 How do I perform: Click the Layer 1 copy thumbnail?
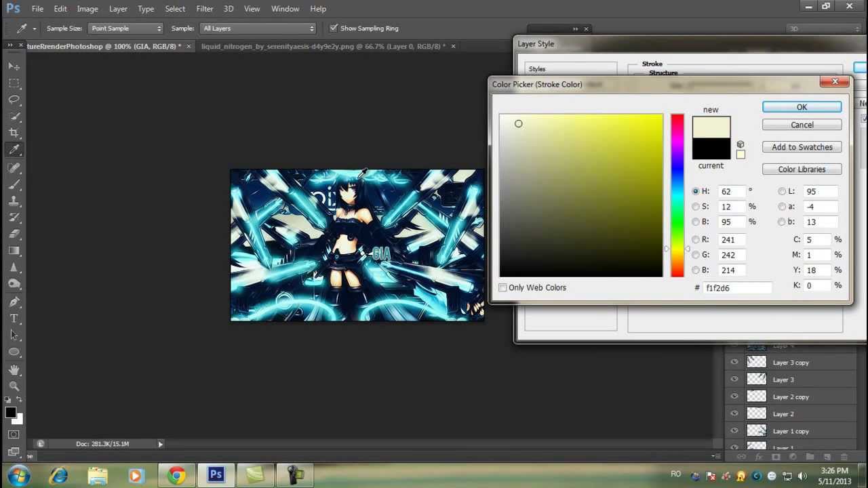[756, 430]
